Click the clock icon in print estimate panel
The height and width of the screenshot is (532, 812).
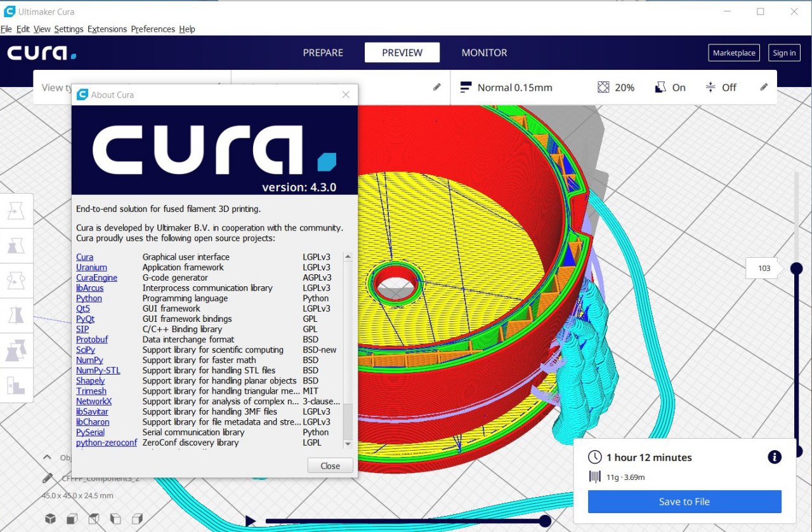pos(594,457)
